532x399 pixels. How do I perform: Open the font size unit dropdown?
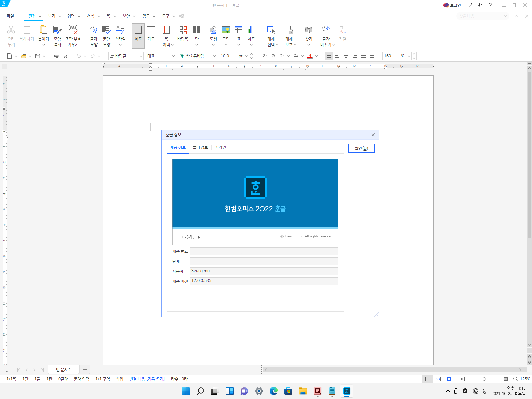coord(247,56)
